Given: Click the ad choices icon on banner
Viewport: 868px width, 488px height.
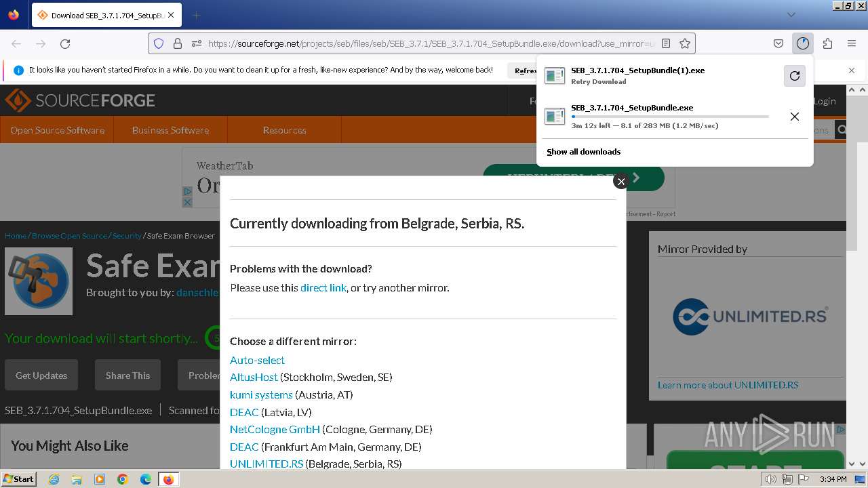Looking at the screenshot, I should (x=187, y=192).
